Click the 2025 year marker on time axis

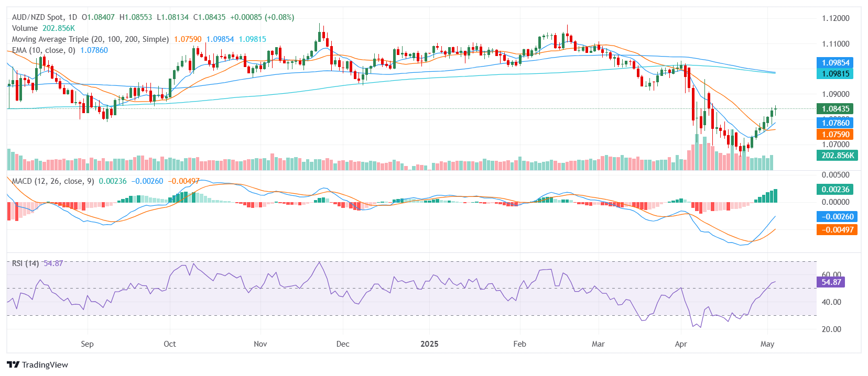tap(429, 344)
